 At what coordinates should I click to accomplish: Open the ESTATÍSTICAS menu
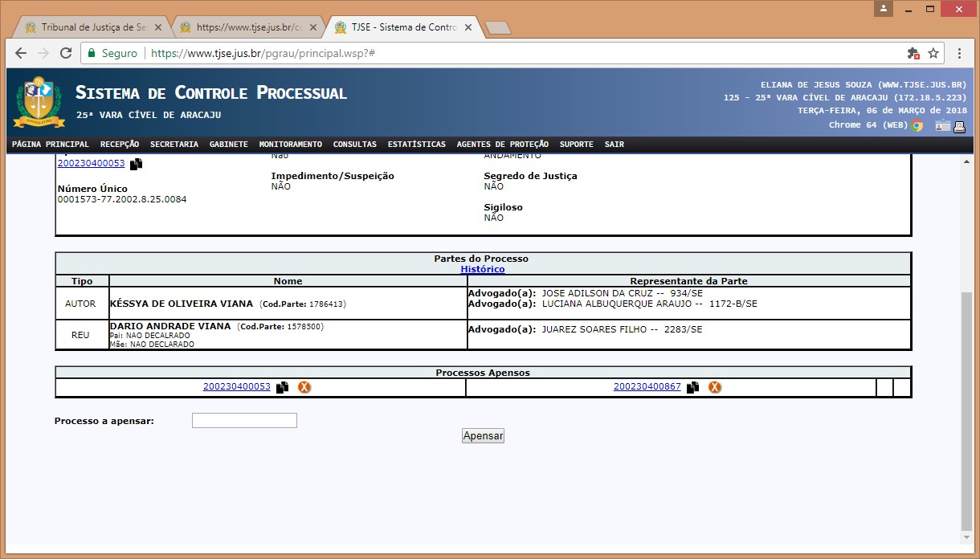tap(416, 145)
